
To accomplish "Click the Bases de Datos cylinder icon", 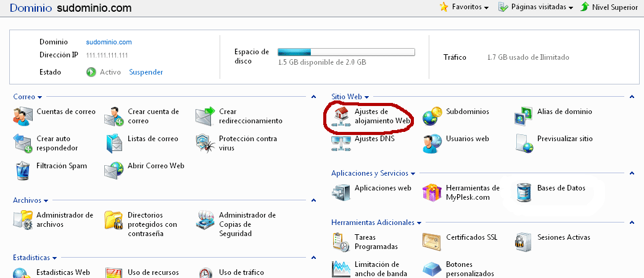I will click(524, 193).
